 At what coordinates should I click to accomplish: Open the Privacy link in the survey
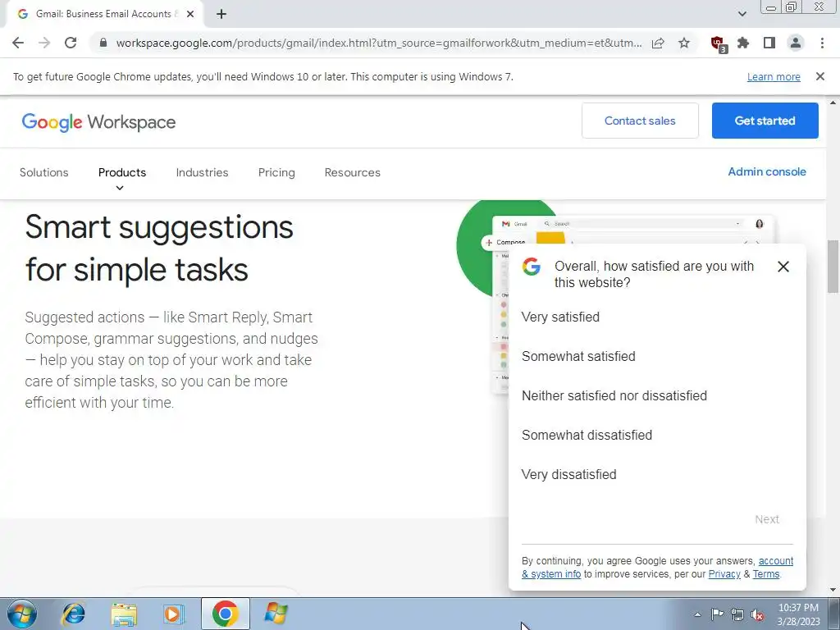pyautogui.click(x=724, y=573)
